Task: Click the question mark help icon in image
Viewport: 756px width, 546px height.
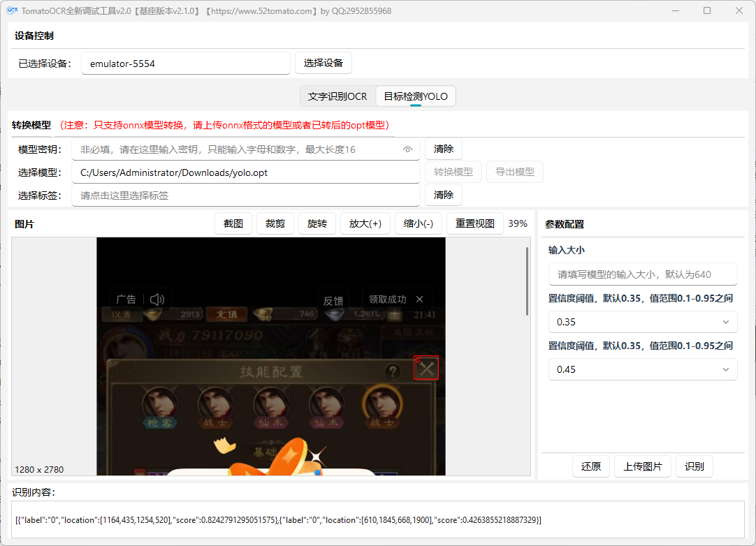Action: click(x=393, y=371)
